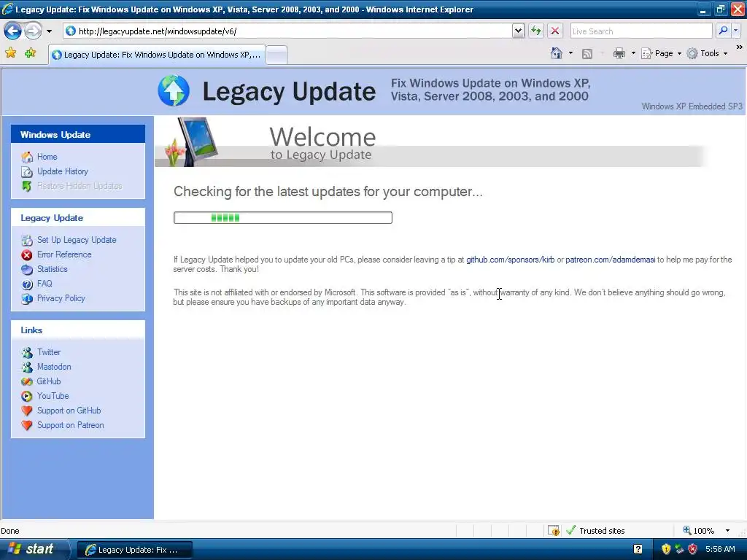Screen dimensions: 747x560
Task: Open the Favorites Center star icon
Action: tap(10, 52)
